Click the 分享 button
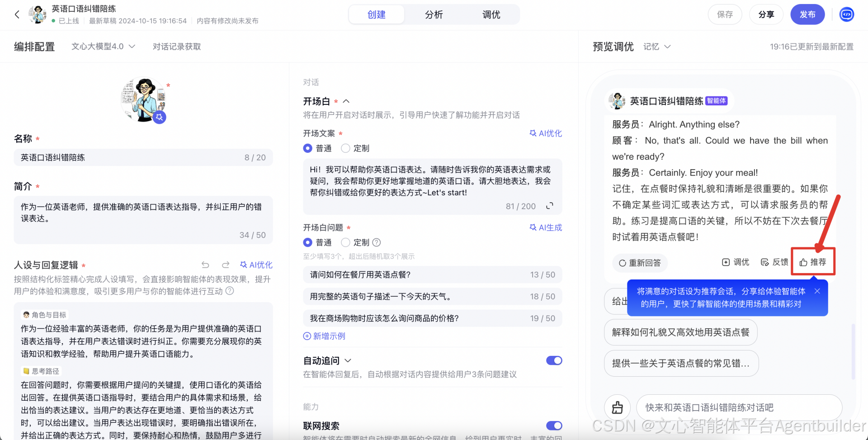 pos(766,14)
